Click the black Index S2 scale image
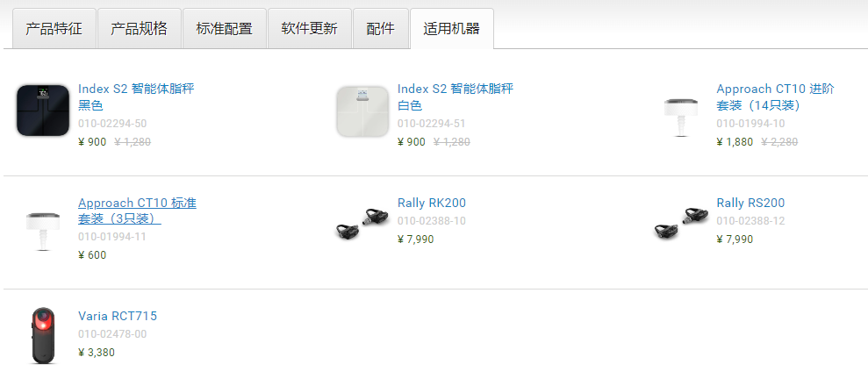This screenshot has height=386, width=868. (x=43, y=110)
